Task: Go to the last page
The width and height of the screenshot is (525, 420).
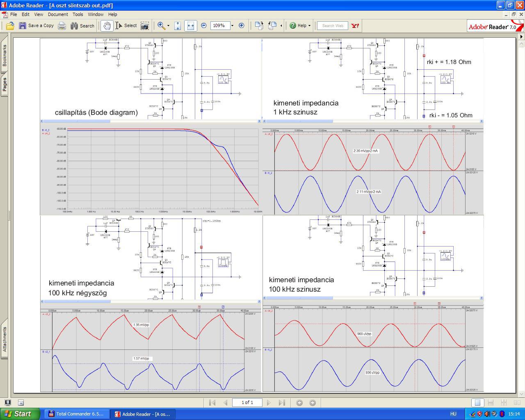Action: (282, 403)
